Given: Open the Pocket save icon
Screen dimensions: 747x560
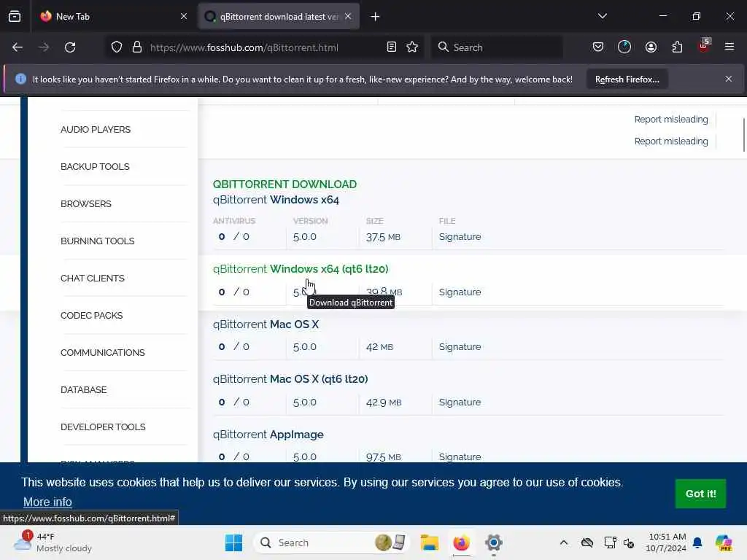Looking at the screenshot, I should (598, 47).
